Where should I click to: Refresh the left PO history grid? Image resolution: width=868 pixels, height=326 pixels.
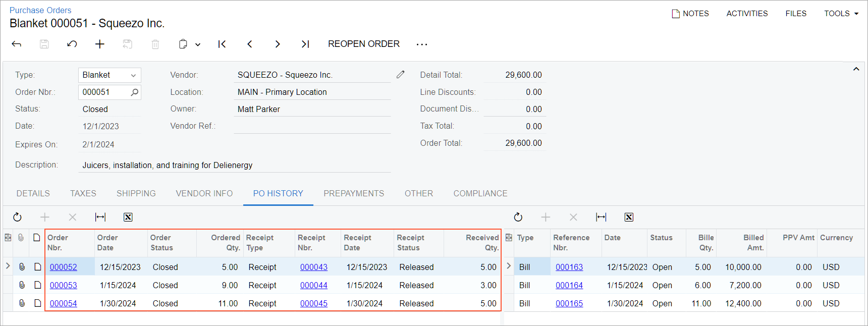pyautogui.click(x=17, y=217)
